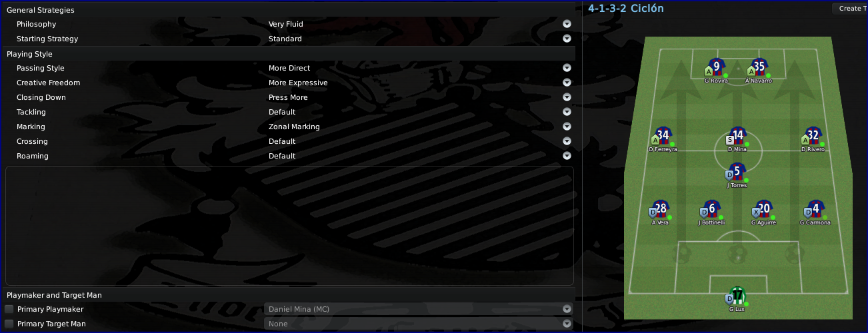Select goalkeeper G Lux's green shirt

click(737, 295)
